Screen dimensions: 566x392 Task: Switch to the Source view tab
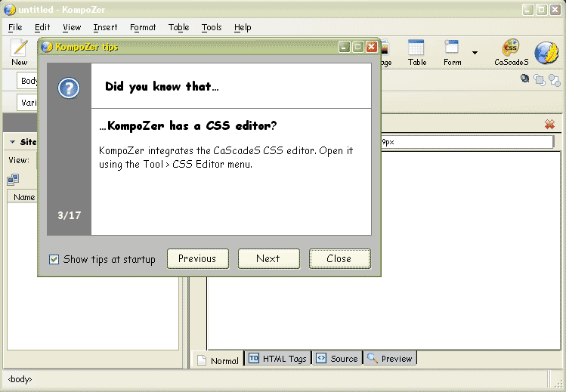pos(337,359)
